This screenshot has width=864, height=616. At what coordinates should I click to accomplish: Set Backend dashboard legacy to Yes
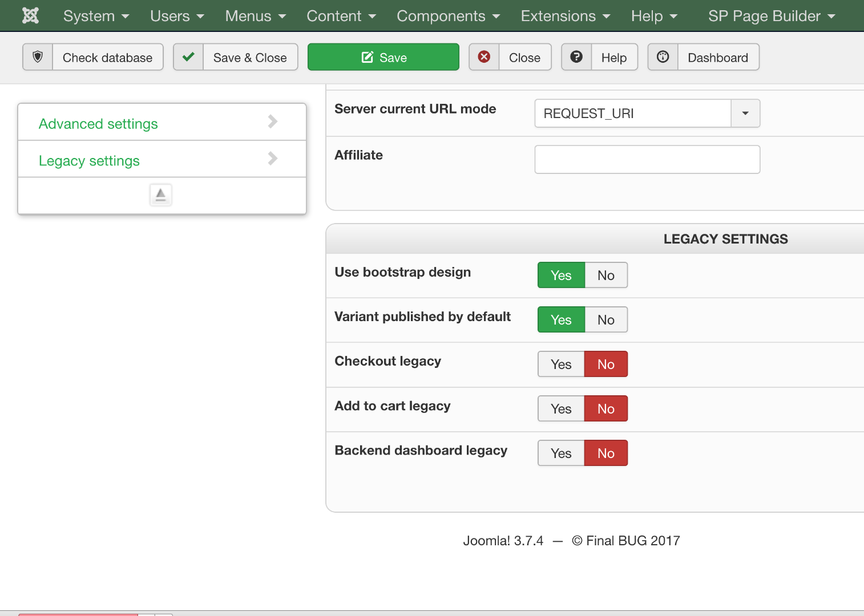(x=562, y=453)
